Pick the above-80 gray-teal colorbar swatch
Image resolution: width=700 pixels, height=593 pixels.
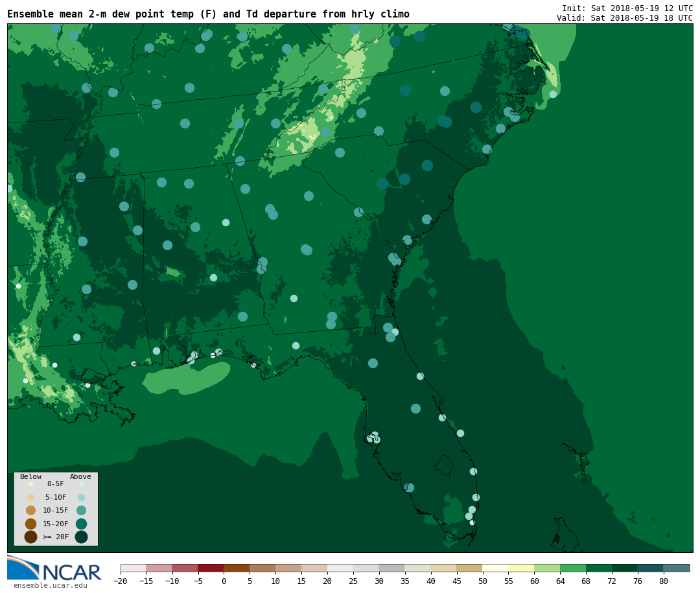677,568
